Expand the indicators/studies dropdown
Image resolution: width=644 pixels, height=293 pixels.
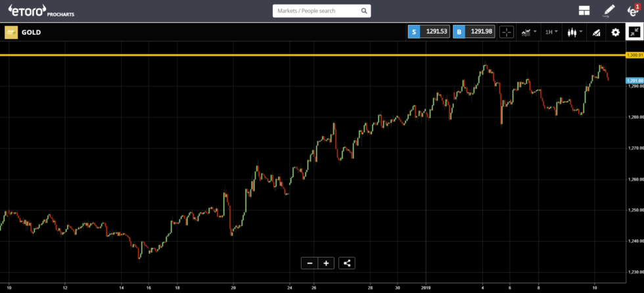[x=528, y=32]
